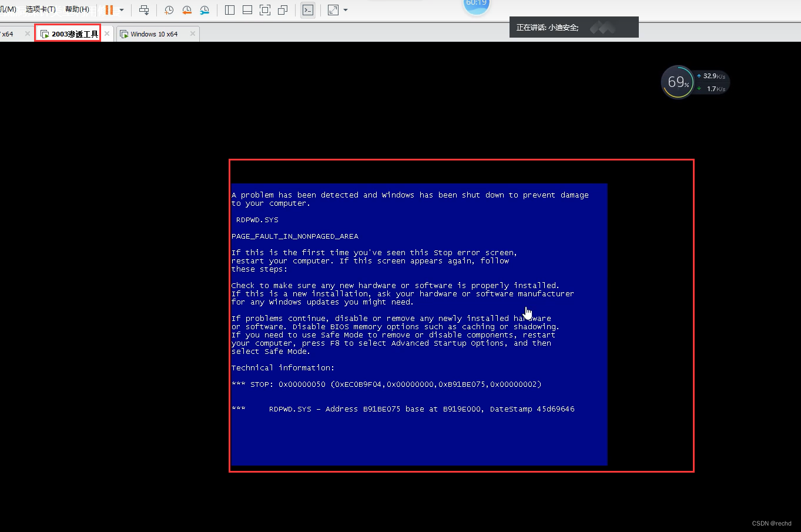Viewport: 801px width, 532px height.
Task: Close the partially visible x64 tab
Action: point(27,34)
